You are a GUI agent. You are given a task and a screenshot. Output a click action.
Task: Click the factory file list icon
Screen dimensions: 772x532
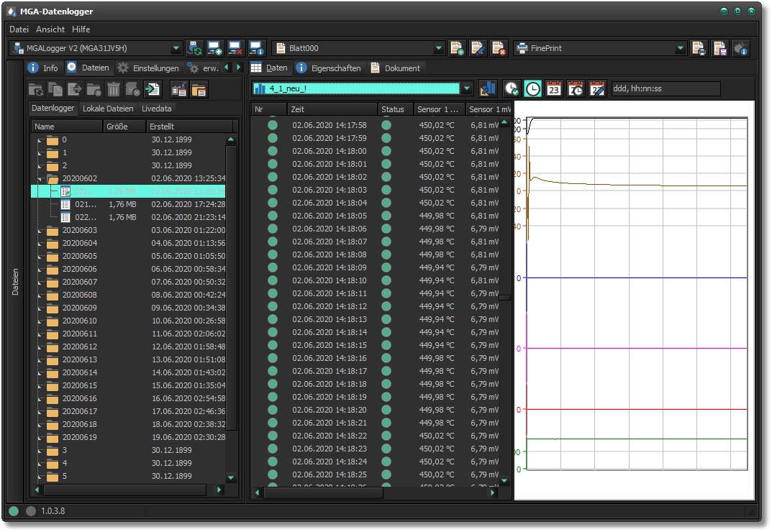tap(178, 90)
